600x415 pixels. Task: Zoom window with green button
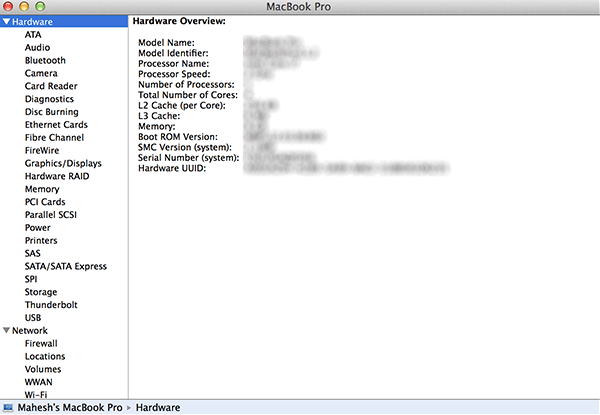pos(40,6)
